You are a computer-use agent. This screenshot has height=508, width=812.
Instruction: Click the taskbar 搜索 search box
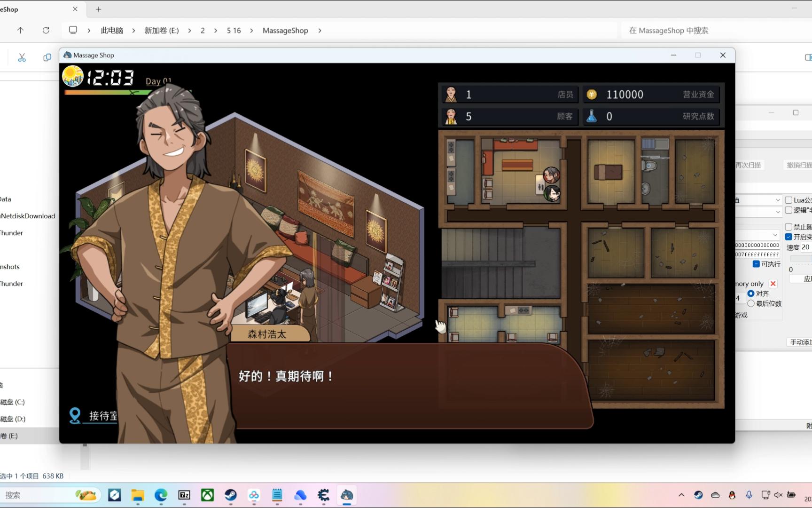49,495
